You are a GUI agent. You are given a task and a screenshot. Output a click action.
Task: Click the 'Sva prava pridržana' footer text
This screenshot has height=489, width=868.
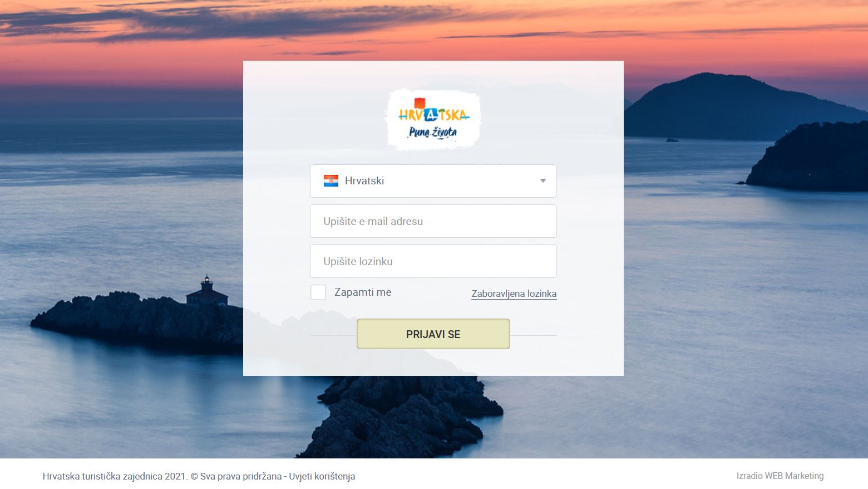[x=241, y=476]
